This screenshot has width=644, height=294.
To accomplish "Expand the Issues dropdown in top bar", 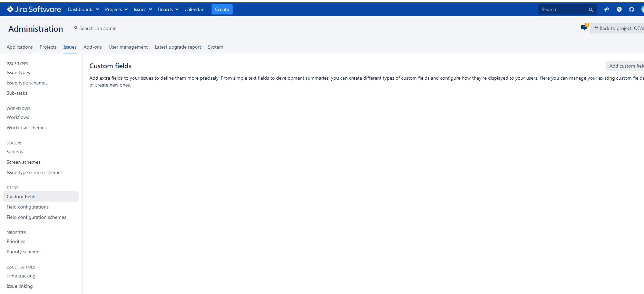I will click(143, 9).
